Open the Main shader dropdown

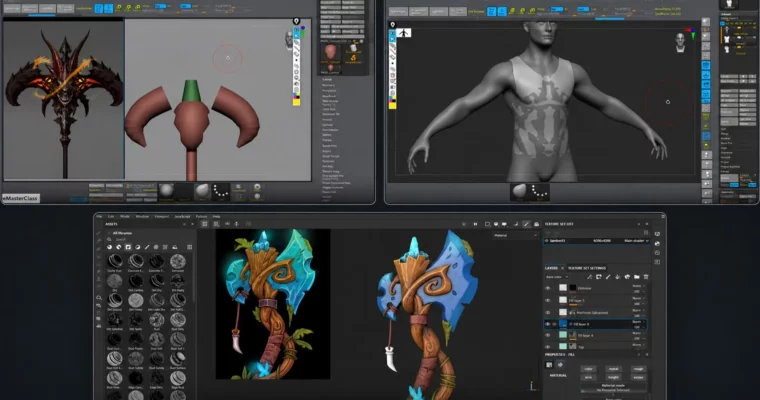(x=636, y=240)
